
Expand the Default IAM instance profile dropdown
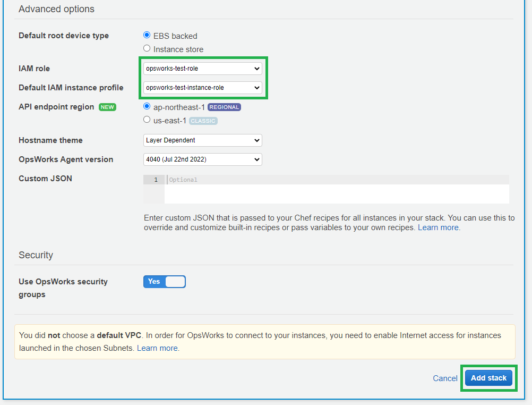[x=202, y=88]
